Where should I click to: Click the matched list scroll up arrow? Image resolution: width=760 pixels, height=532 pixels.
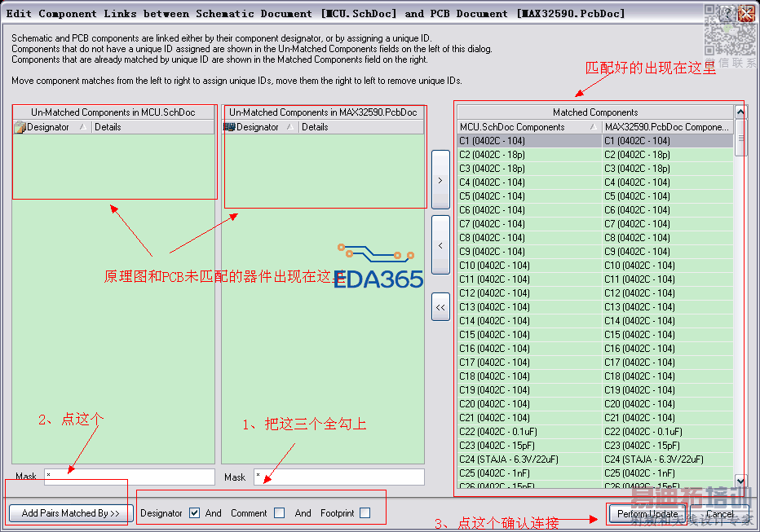(740, 112)
